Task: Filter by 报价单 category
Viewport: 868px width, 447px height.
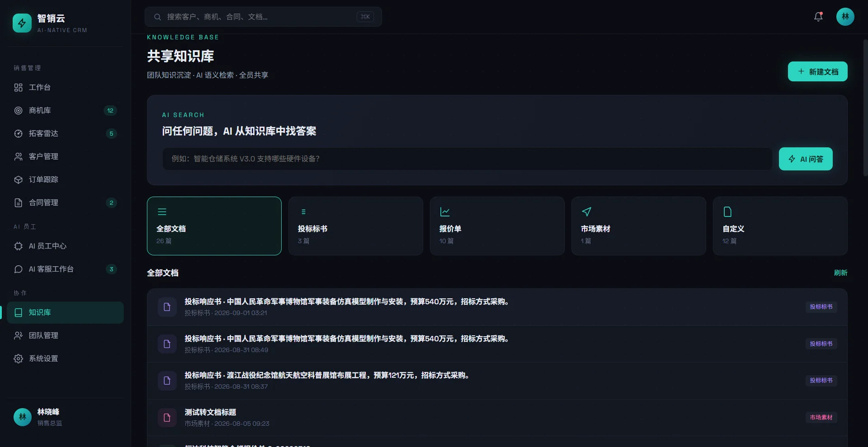Action: pos(497,226)
